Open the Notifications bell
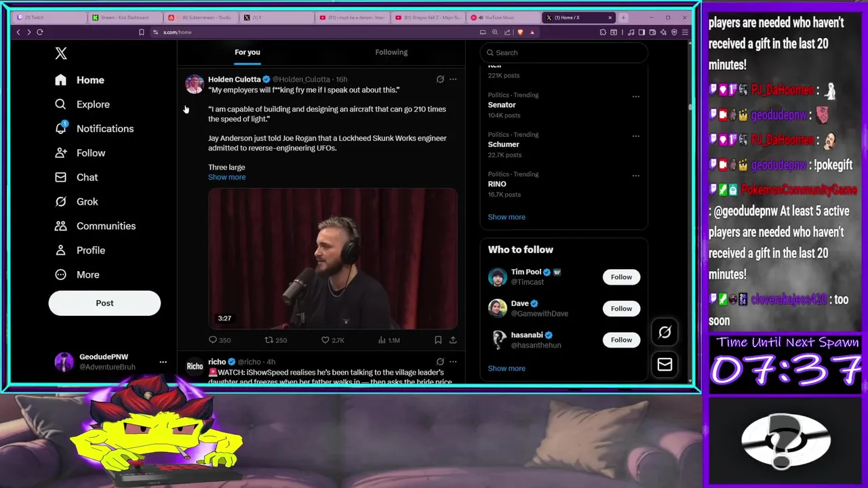The height and width of the screenshot is (488, 868). click(94, 129)
